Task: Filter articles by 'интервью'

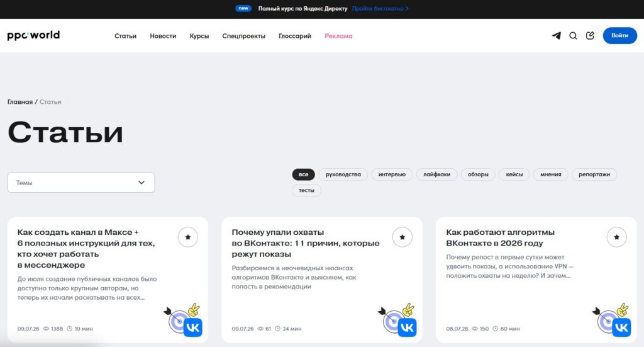Action: [x=392, y=174]
